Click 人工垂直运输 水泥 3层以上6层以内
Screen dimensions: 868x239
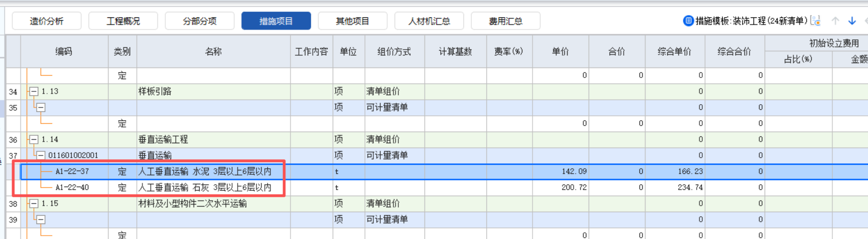pyautogui.click(x=205, y=172)
